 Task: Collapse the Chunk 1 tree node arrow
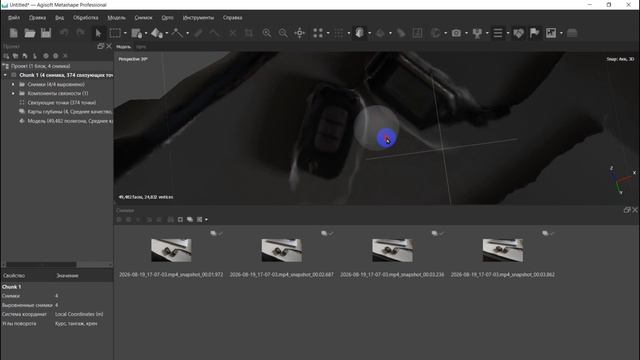[x=5, y=75]
